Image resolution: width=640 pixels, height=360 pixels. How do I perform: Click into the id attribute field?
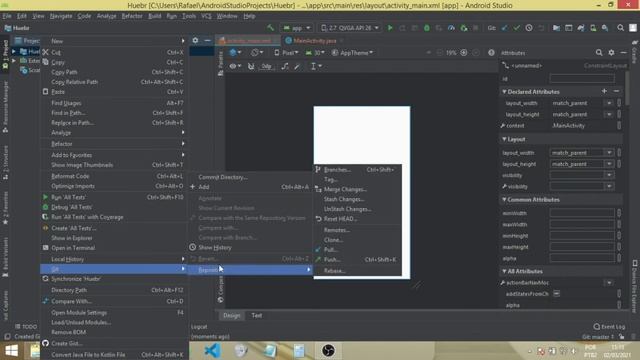[582, 79]
